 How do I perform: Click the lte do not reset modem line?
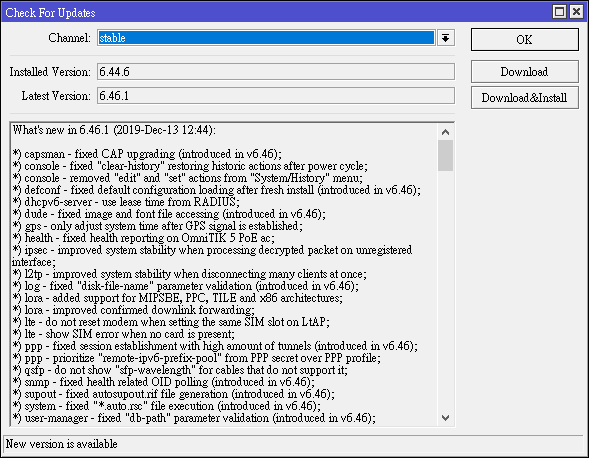tap(171, 322)
